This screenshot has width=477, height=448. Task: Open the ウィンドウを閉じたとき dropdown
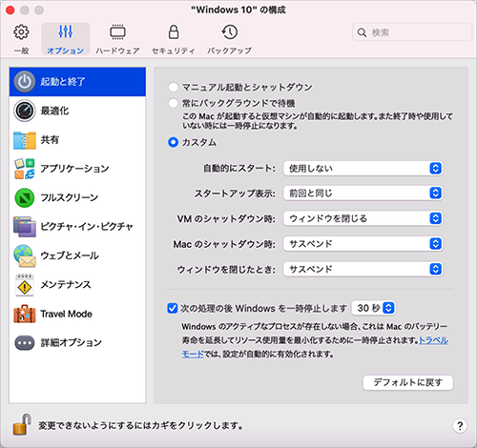pyautogui.click(x=363, y=270)
